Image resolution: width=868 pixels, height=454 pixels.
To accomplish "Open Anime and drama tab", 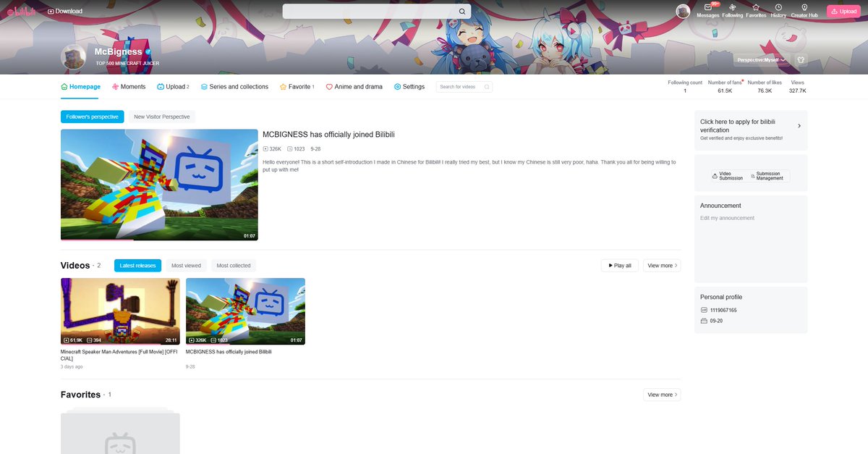I will [354, 87].
